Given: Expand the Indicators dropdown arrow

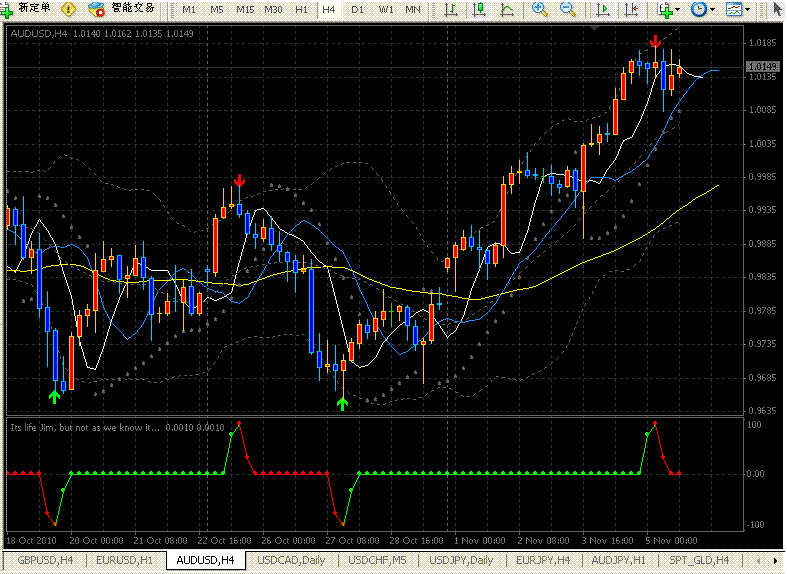Looking at the screenshot, I should (678, 10).
